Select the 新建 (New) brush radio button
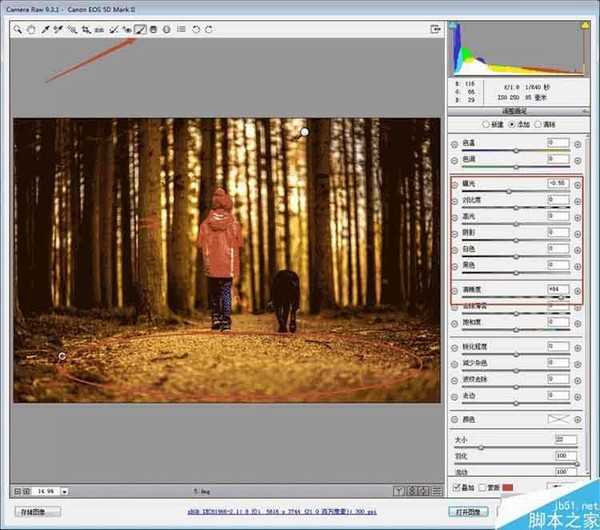This screenshot has height=530, width=600. [485, 125]
